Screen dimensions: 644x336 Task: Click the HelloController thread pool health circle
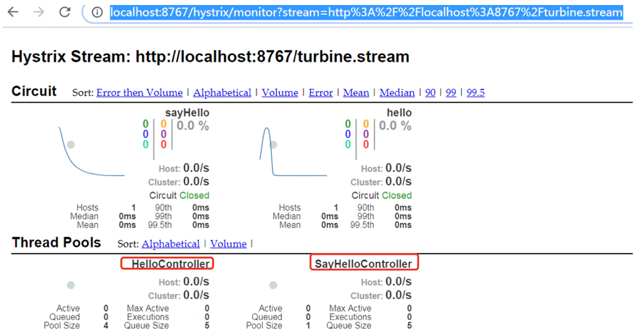(x=71, y=285)
